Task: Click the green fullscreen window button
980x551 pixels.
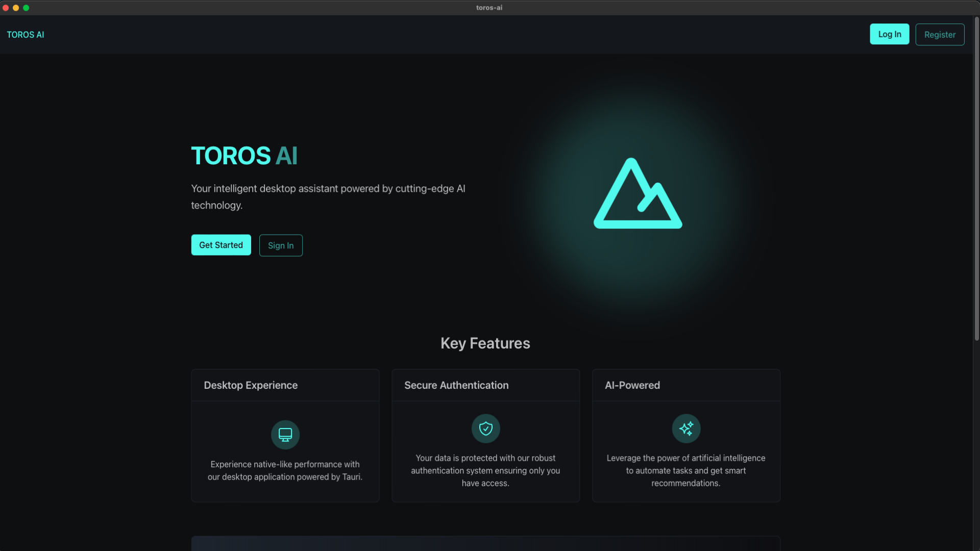Action: pos(26,8)
